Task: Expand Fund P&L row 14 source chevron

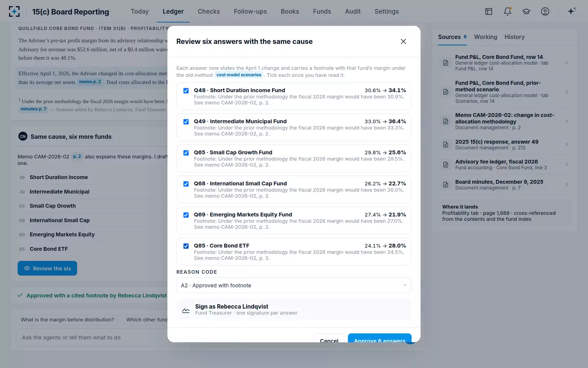Action: pyautogui.click(x=567, y=63)
